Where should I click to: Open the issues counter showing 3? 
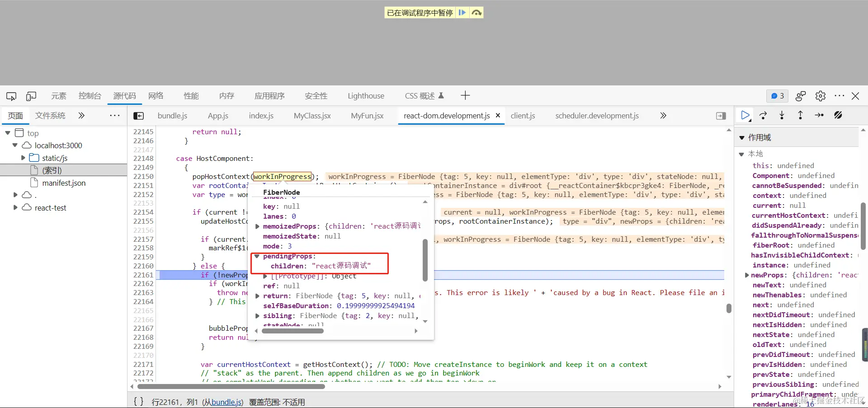pyautogui.click(x=777, y=96)
